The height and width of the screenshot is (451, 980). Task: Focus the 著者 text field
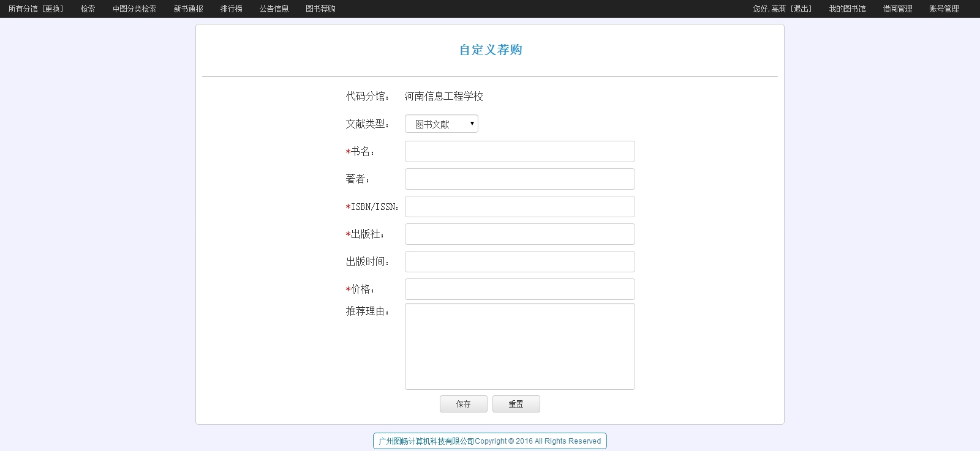519,179
